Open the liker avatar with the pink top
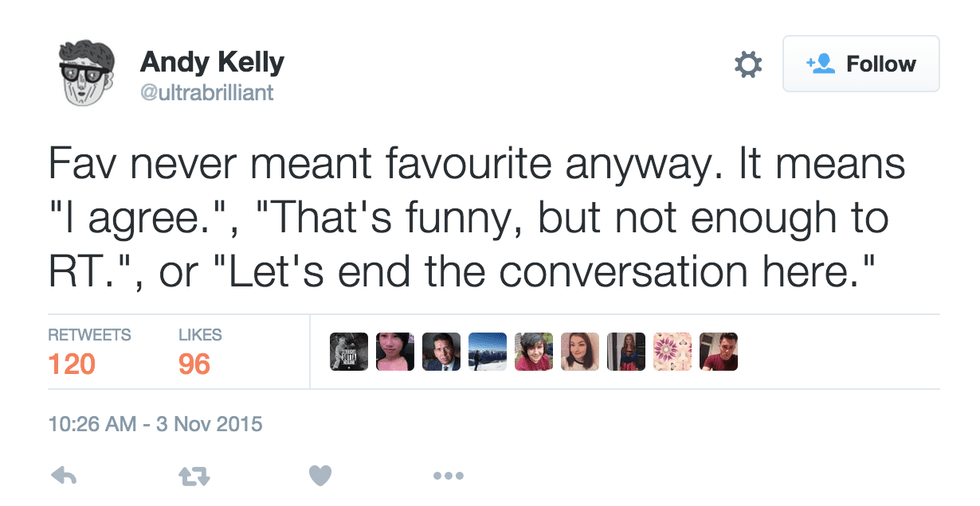980x506 pixels. (395, 352)
